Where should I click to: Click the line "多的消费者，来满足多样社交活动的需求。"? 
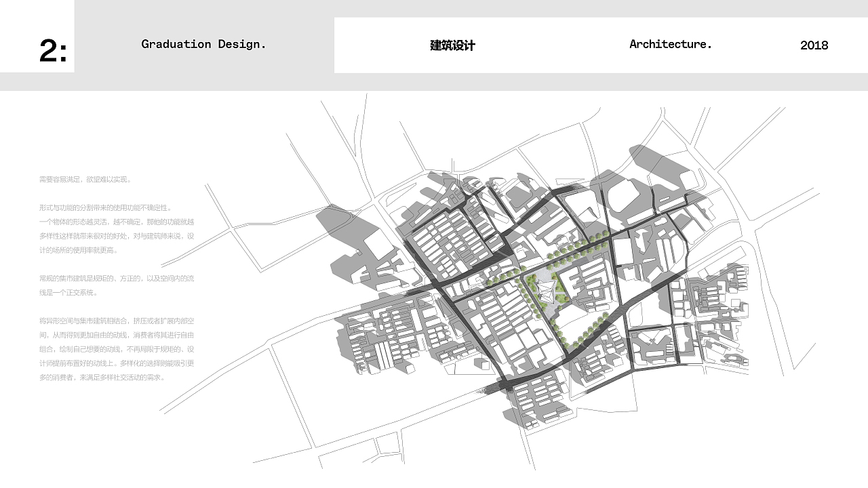pyautogui.click(x=102, y=378)
